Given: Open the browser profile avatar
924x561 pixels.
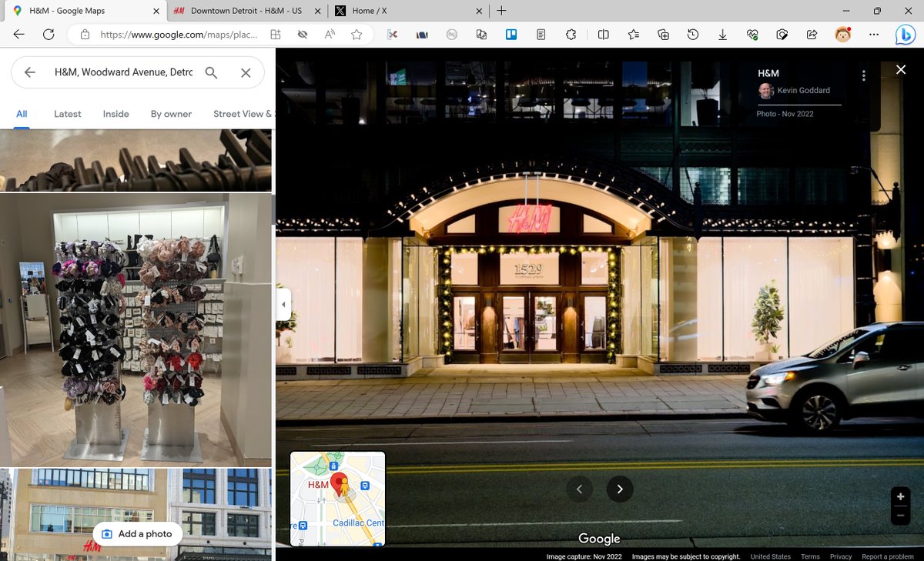Looking at the screenshot, I should (843, 35).
